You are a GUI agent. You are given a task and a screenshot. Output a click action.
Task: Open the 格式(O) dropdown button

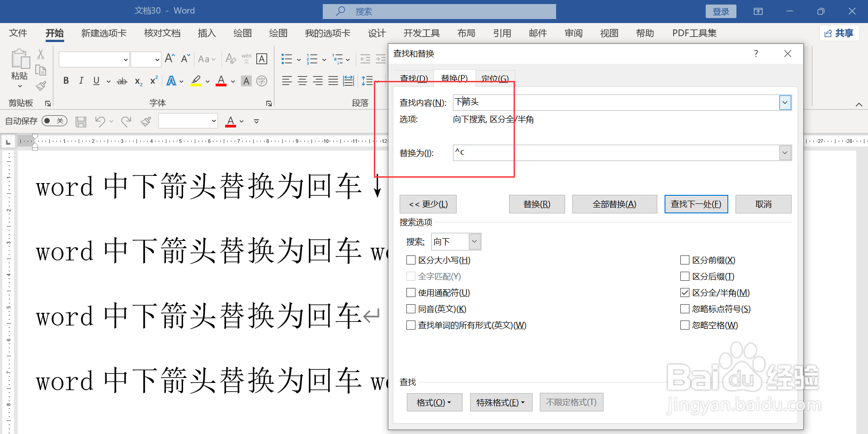coord(434,402)
